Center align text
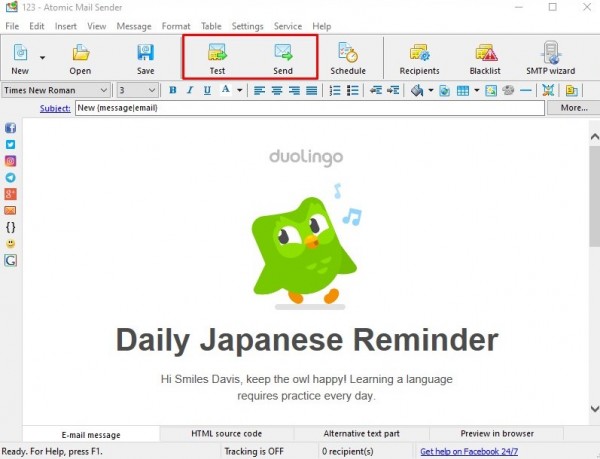Image resolution: width=600 pixels, height=459 pixels. tap(277, 90)
